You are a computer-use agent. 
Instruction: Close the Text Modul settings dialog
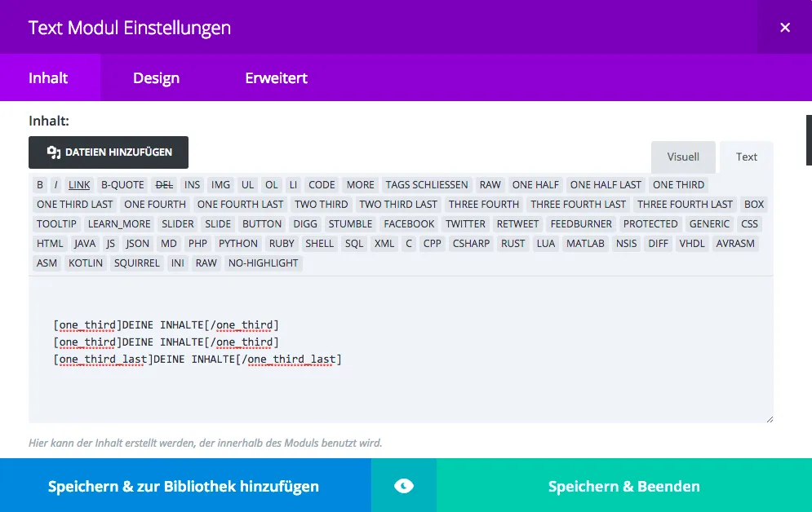[784, 28]
